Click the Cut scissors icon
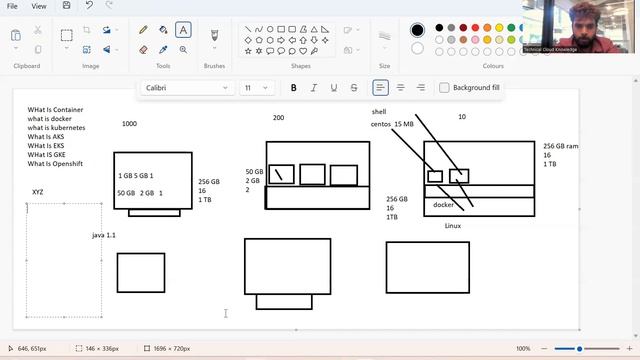Screen dimensions: 640x360 [38, 30]
